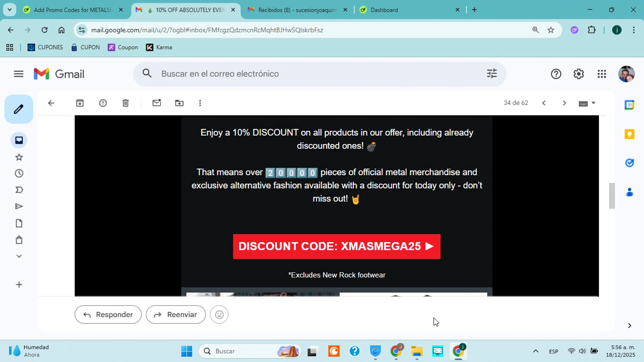Viewport: 644px width, 362px height.
Task: Open Coupon bookmark
Action: click(x=123, y=47)
